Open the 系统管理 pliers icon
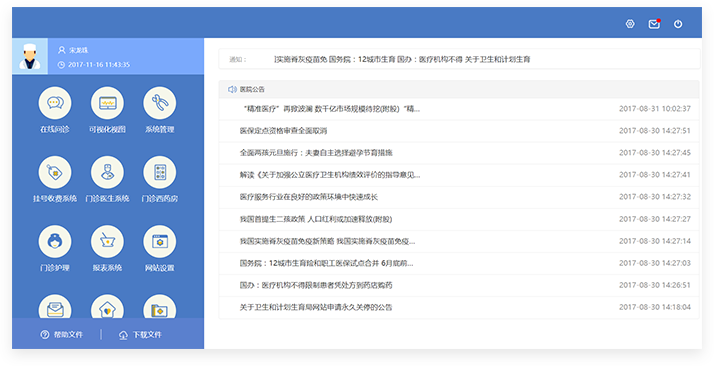The image size is (714, 366). click(x=160, y=103)
